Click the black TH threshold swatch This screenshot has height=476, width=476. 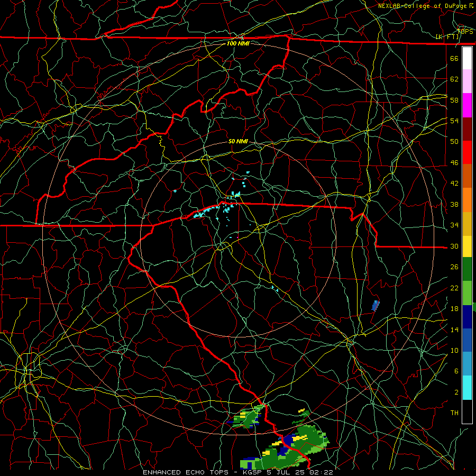tap(467, 411)
